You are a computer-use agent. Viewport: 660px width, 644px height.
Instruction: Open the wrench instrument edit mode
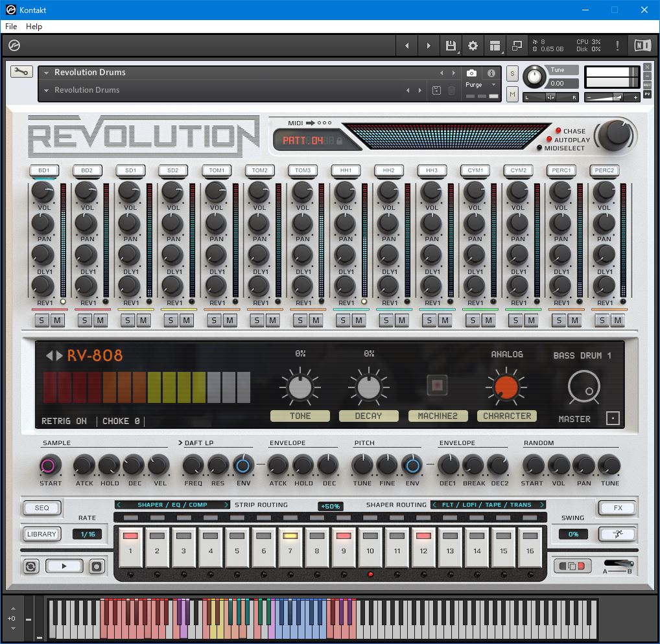pos(21,72)
